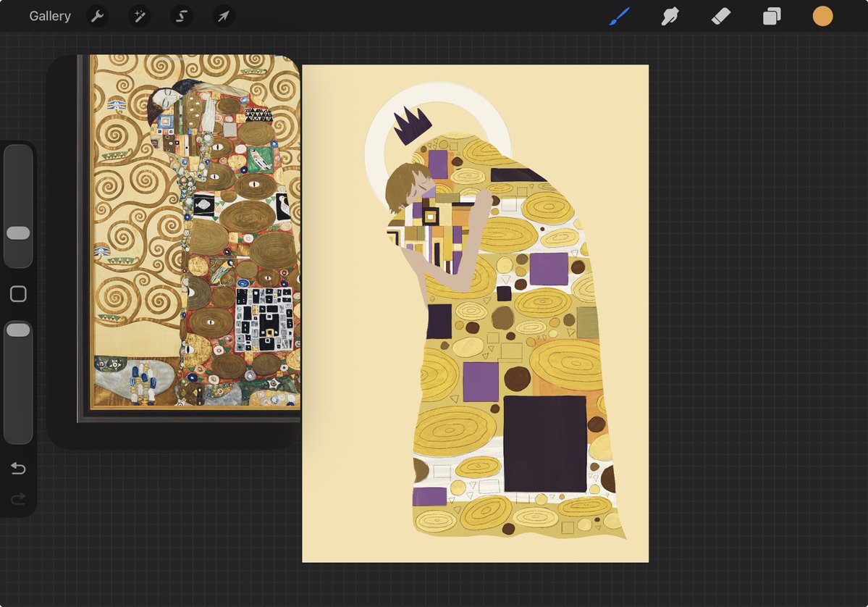Viewport: 868px width, 607px height.
Task: Open the Selection tool
Action: point(182,16)
